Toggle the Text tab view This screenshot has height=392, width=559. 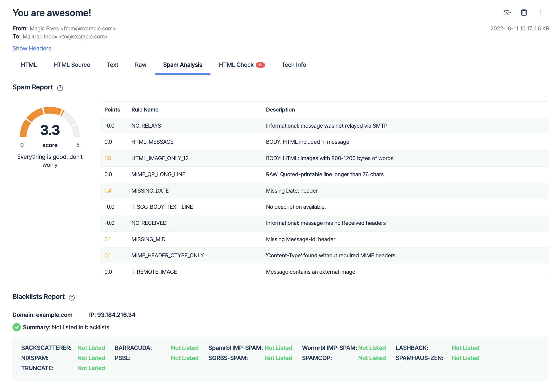click(113, 64)
